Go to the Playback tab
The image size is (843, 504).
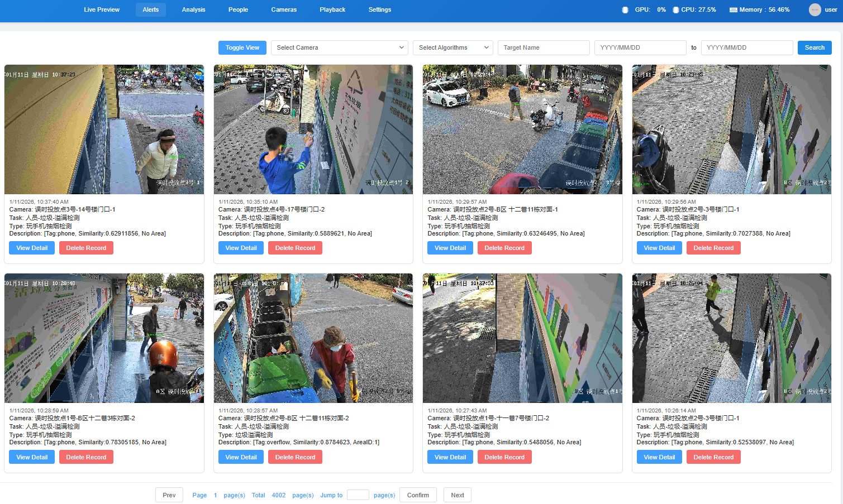[x=332, y=9]
